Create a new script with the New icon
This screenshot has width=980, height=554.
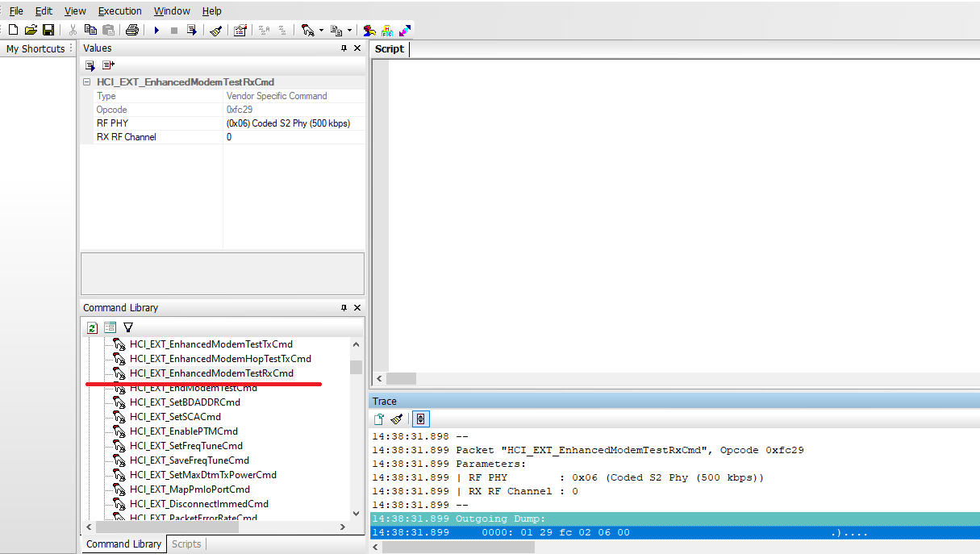click(x=13, y=30)
